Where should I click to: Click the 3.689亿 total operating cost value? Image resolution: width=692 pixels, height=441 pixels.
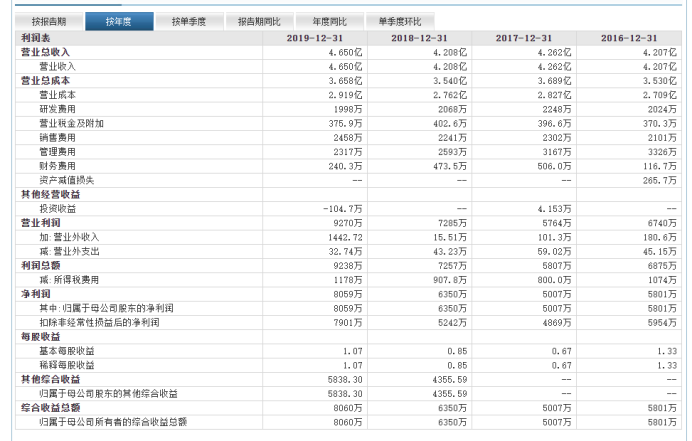(x=554, y=81)
